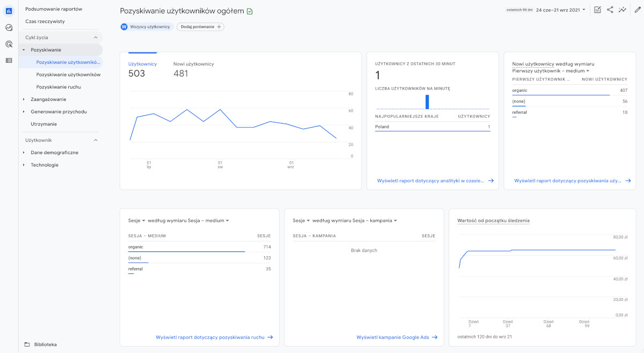644x353 pixels.
Task: Click the green check icon beside report title
Action: coord(250,11)
